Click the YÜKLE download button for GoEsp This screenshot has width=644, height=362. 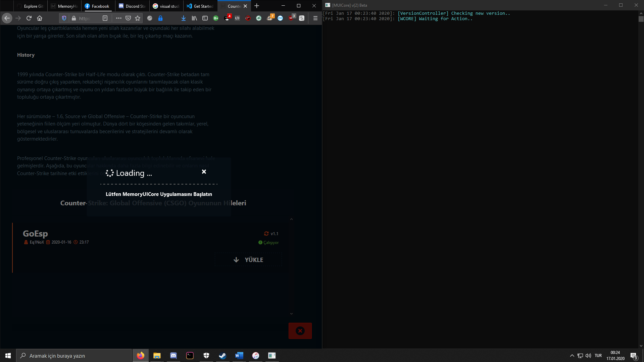point(248,260)
